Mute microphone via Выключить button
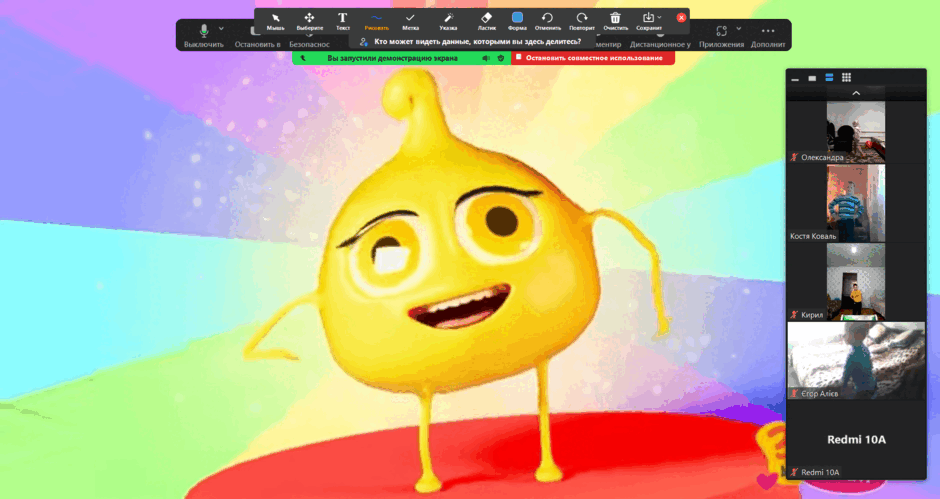Image resolution: width=940 pixels, height=499 pixels. coord(204,35)
